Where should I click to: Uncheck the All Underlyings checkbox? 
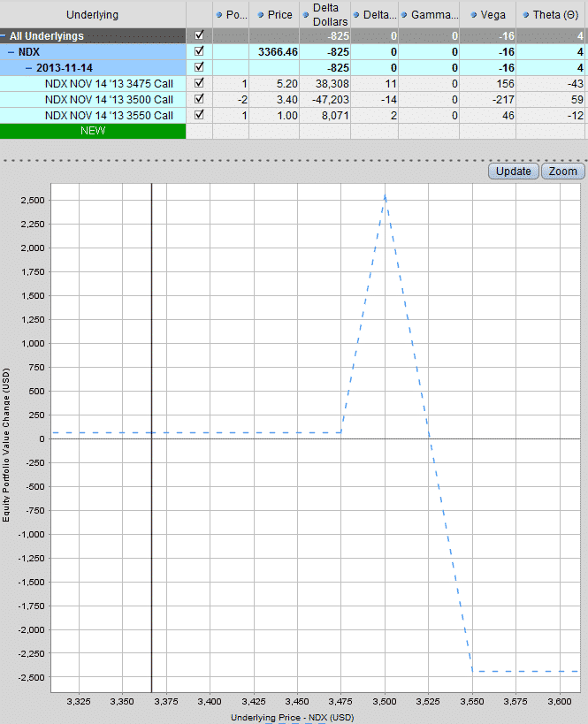point(199,35)
